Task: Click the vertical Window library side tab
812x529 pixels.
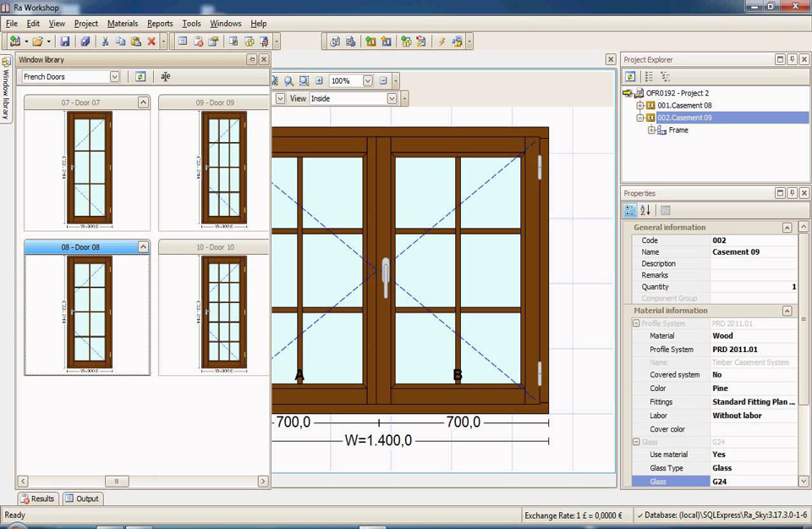Action: pos(6,89)
